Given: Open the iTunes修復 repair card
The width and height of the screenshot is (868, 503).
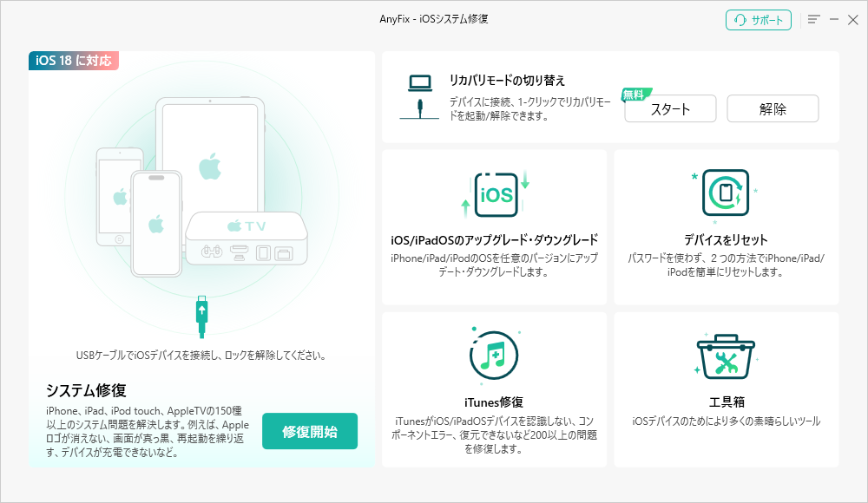Looking at the screenshot, I should click(494, 390).
